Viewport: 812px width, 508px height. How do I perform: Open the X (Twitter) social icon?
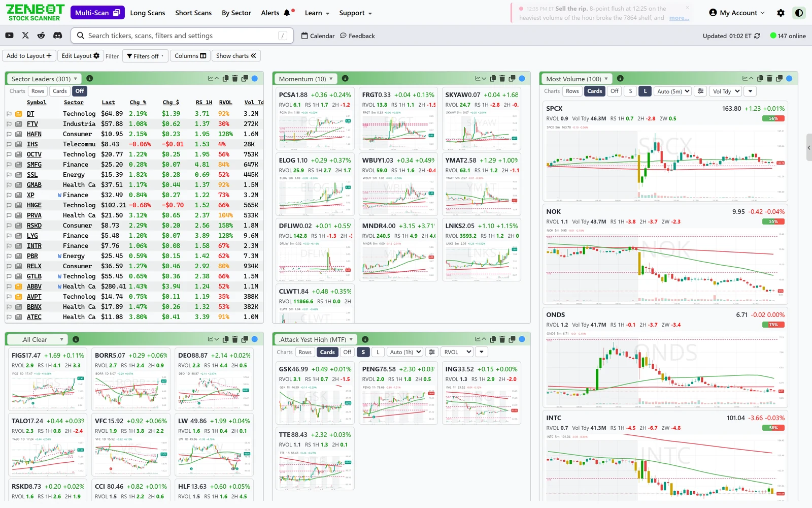pyautogui.click(x=25, y=36)
